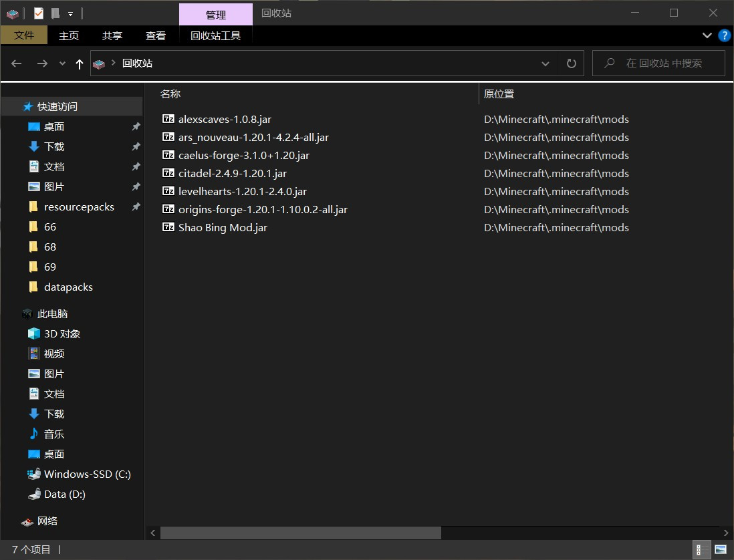
Task: Click the 7z icon of citadel-2.4.9-1.20.1.jar
Action: 168,172
